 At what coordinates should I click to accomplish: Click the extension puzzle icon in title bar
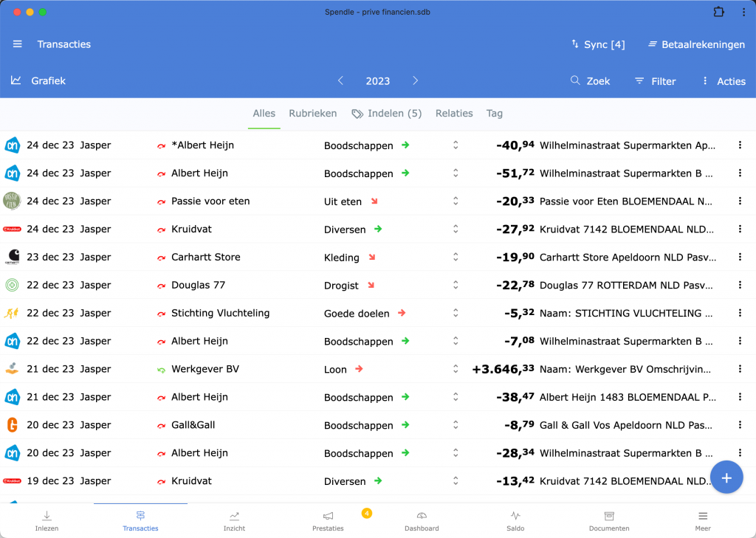pyautogui.click(x=718, y=12)
